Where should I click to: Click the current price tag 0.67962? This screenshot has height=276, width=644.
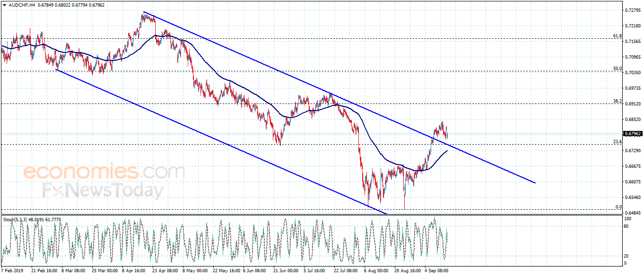[x=633, y=134]
